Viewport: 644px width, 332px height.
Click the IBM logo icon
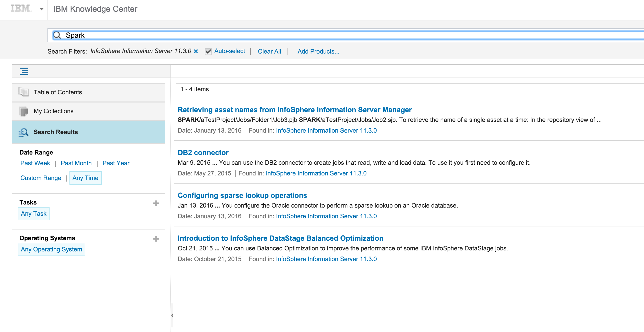[x=21, y=9]
